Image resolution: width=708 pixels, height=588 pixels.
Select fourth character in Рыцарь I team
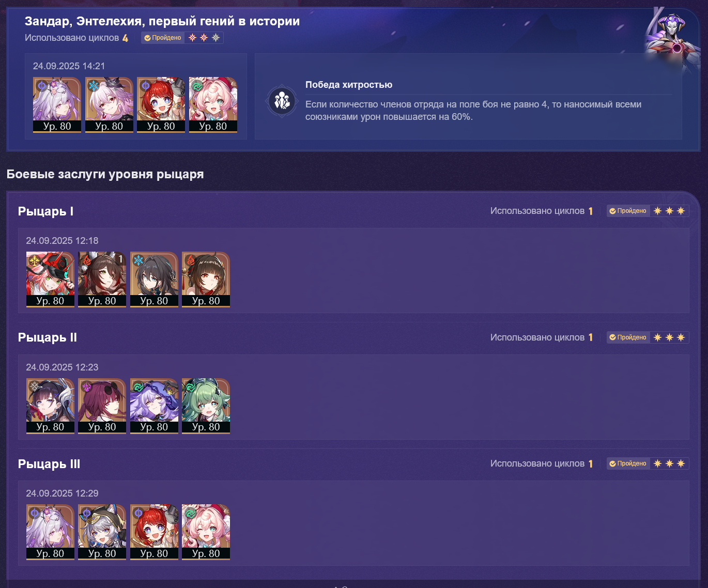coord(206,280)
